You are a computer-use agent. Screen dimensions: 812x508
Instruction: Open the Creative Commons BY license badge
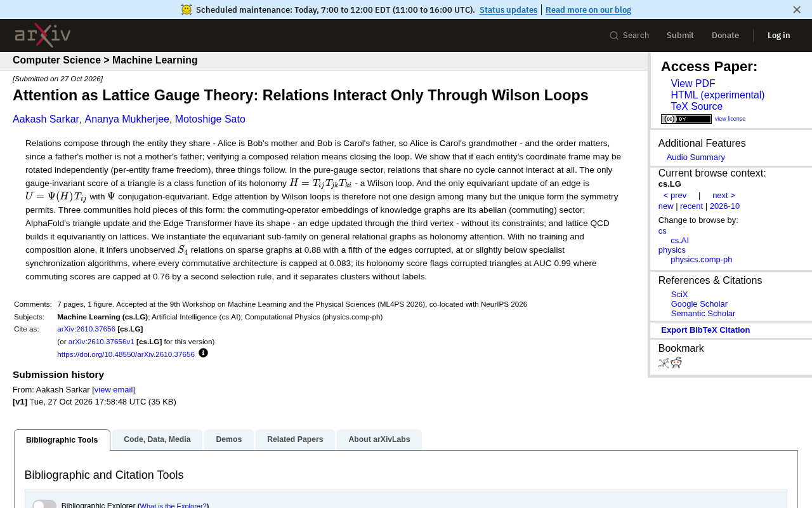(x=686, y=119)
